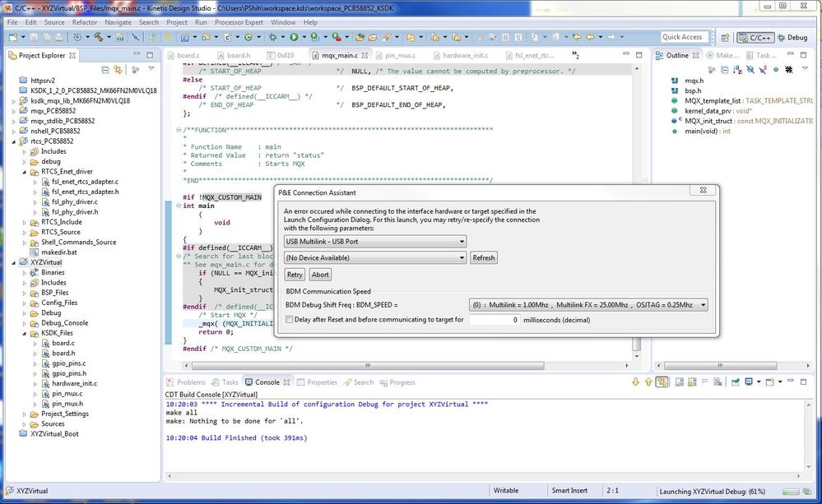Collapse the KSDK_Files folder
Image resolution: width=822 pixels, height=504 pixels.
pos(25,333)
